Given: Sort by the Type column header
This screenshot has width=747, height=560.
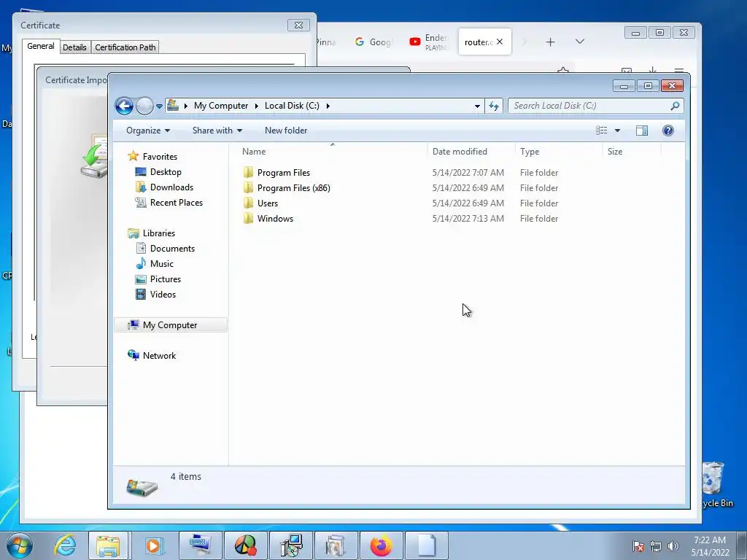Looking at the screenshot, I should point(559,152).
